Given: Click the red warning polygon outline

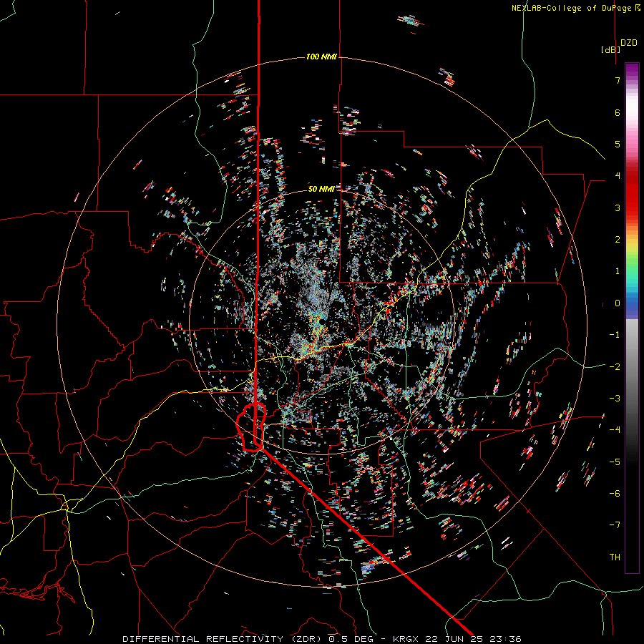Looking at the screenshot, I should click(x=252, y=427).
